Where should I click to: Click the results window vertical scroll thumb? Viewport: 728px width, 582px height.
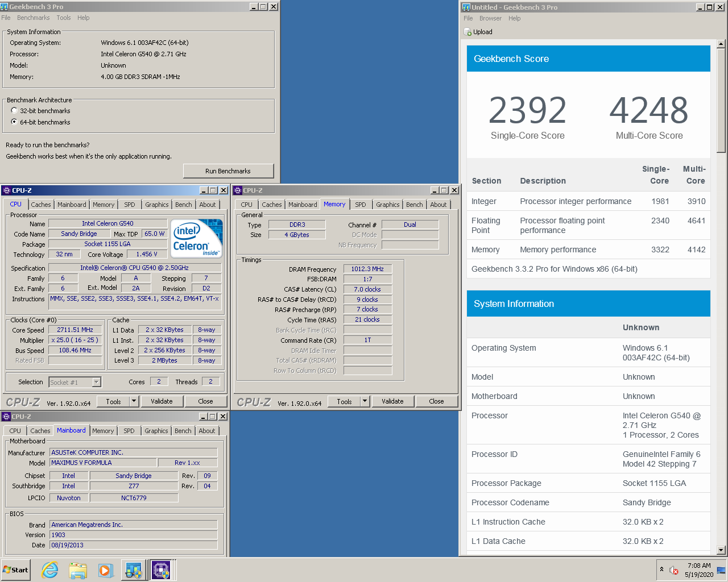click(721, 101)
